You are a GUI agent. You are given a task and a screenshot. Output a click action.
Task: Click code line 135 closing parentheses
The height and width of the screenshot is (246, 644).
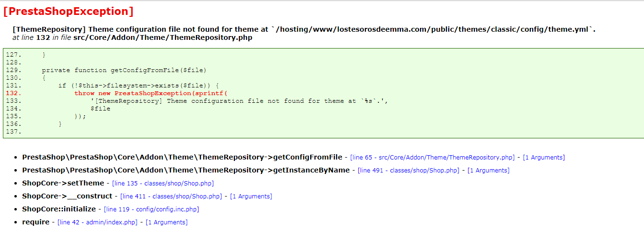pyautogui.click(x=80, y=116)
